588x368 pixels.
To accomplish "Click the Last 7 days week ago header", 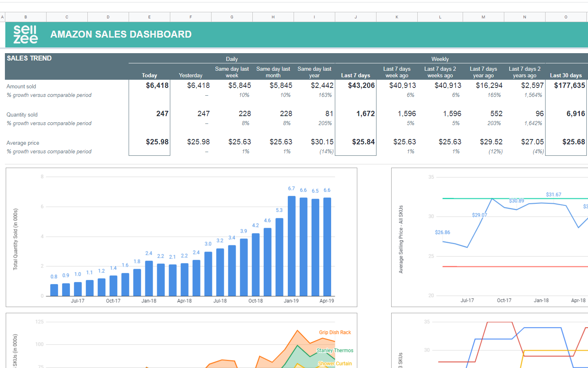I will [397, 72].
